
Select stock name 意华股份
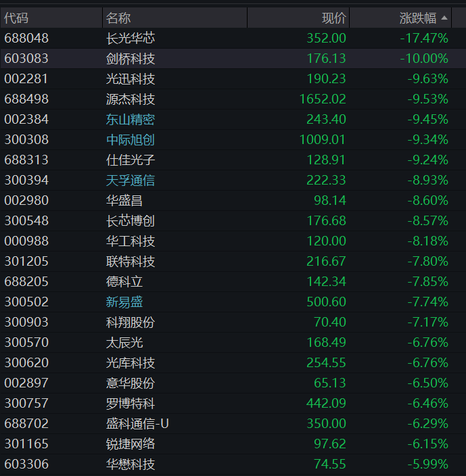pos(131,383)
